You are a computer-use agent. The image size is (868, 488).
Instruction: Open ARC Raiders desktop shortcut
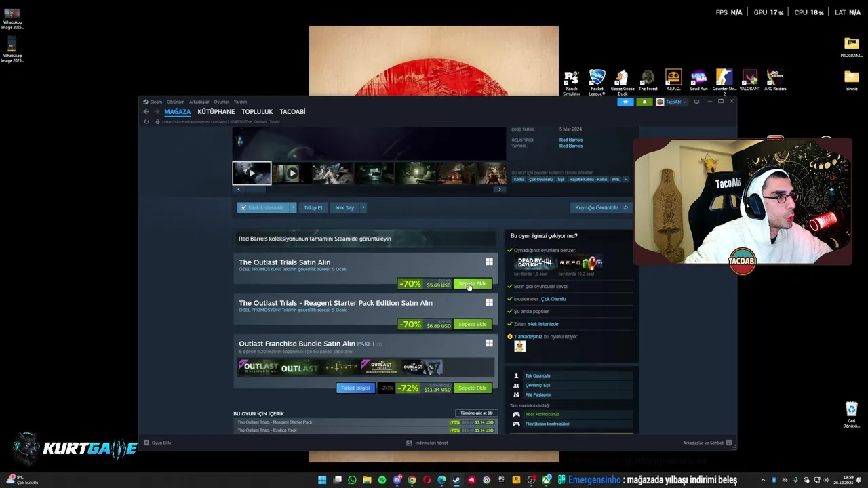click(775, 80)
